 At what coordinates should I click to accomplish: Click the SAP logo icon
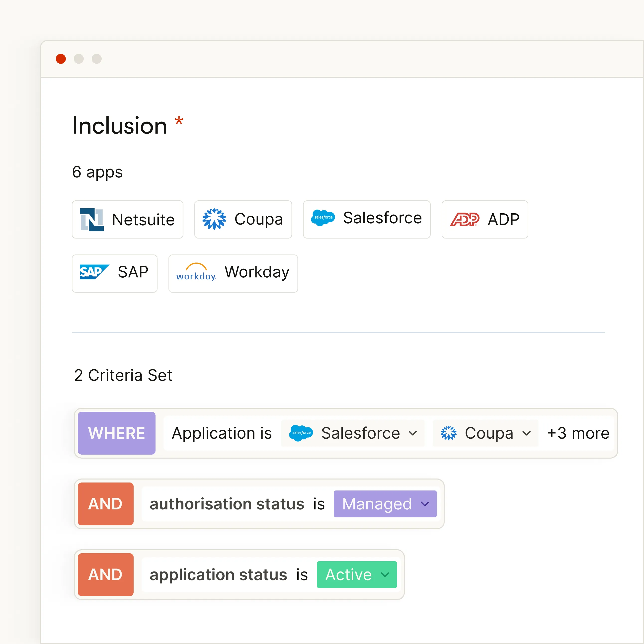pos(94,272)
